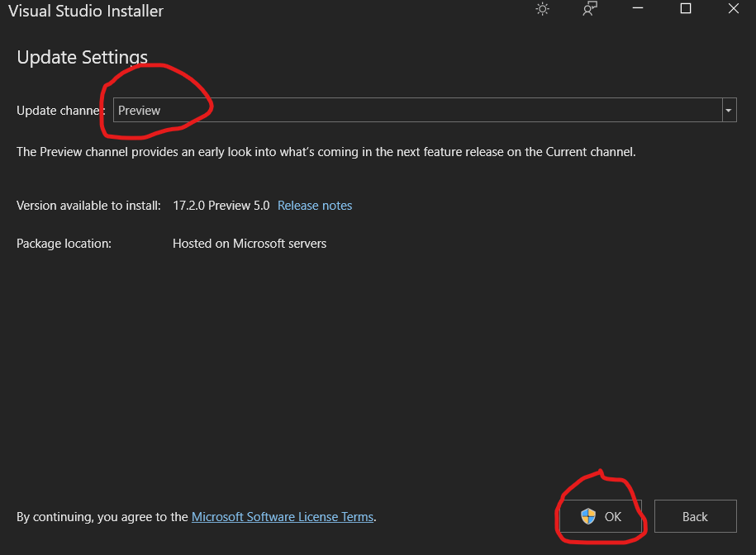Viewport: 756px width, 555px height.
Task: Maximize the Visual Studio Installer window
Action: [686, 10]
